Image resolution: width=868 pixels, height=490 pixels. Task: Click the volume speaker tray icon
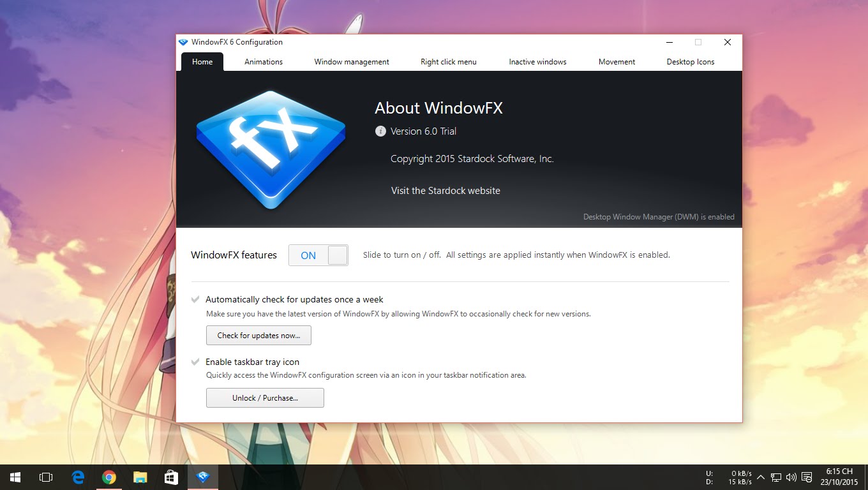click(791, 477)
